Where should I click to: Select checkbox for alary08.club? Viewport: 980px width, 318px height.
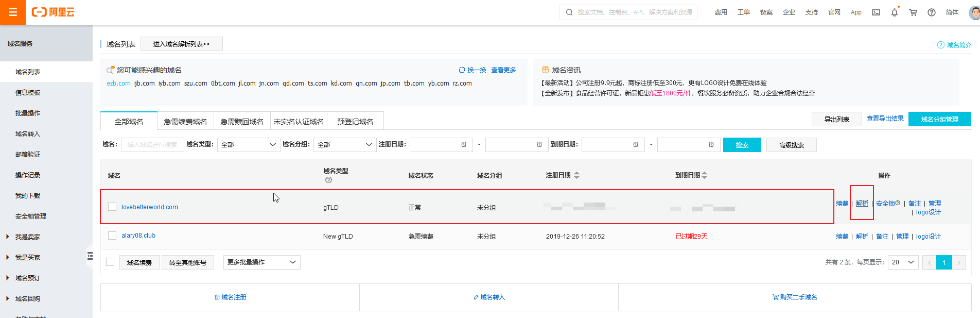(x=112, y=236)
